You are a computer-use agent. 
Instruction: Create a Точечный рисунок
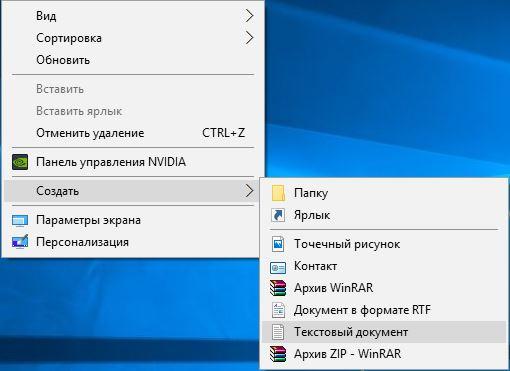pyautogui.click(x=384, y=244)
